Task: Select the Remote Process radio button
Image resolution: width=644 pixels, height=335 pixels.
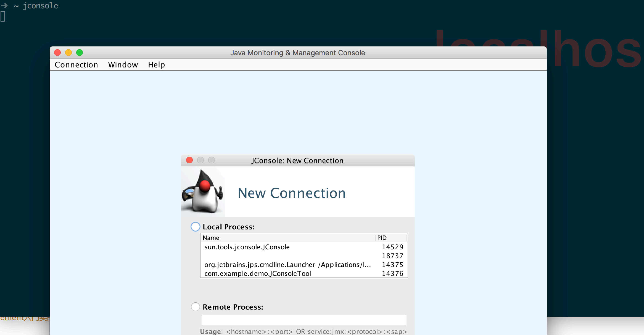Action: pyautogui.click(x=196, y=307)
